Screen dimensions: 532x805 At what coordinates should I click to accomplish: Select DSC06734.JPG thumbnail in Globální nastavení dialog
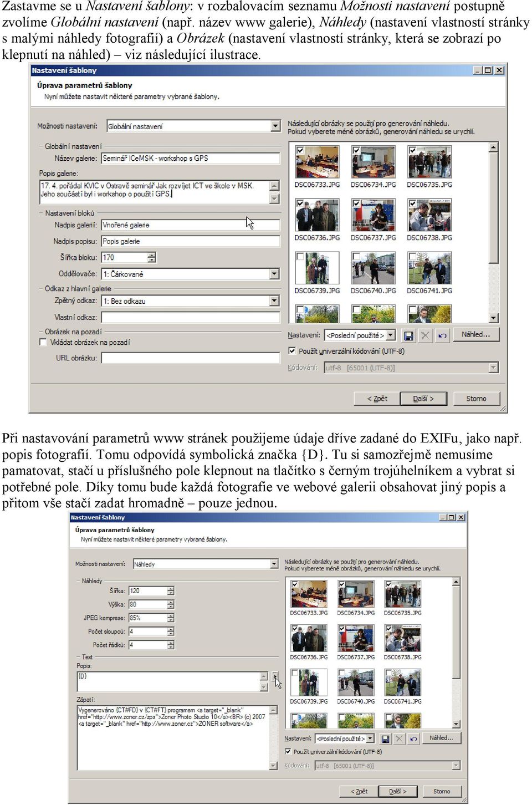coord(374,161)
